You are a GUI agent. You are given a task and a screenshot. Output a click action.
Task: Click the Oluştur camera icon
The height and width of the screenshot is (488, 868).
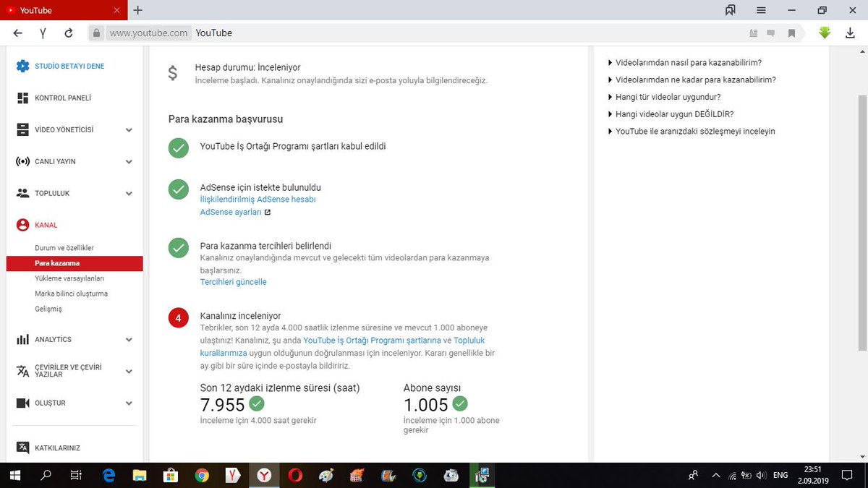pos(22,403)
